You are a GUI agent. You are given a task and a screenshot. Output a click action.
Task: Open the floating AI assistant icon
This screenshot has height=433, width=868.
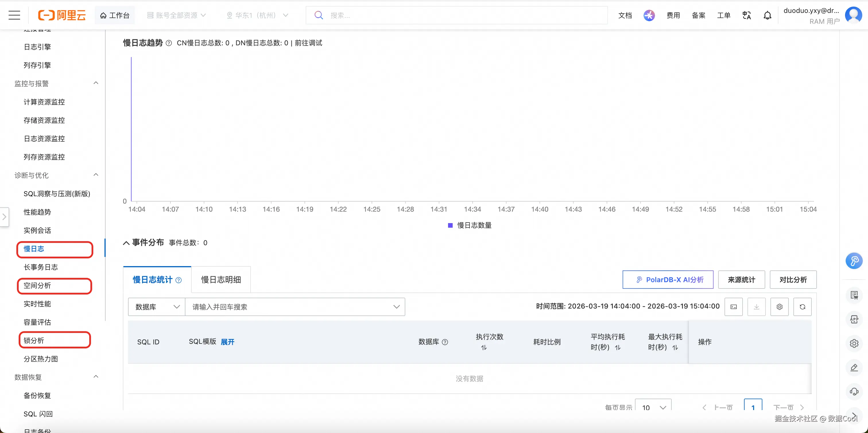pyautogui.click(x=854, y=261)
